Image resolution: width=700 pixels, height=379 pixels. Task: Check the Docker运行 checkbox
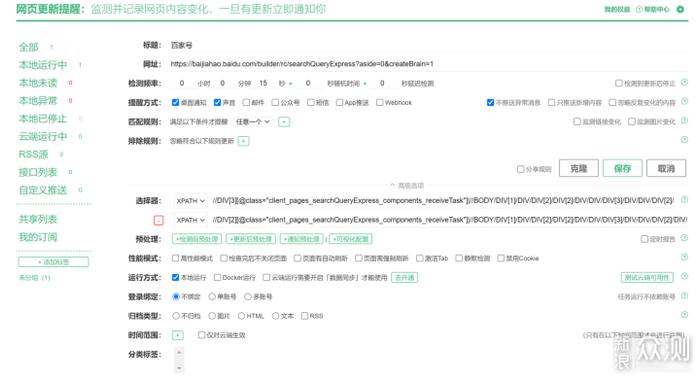point(217,278)
